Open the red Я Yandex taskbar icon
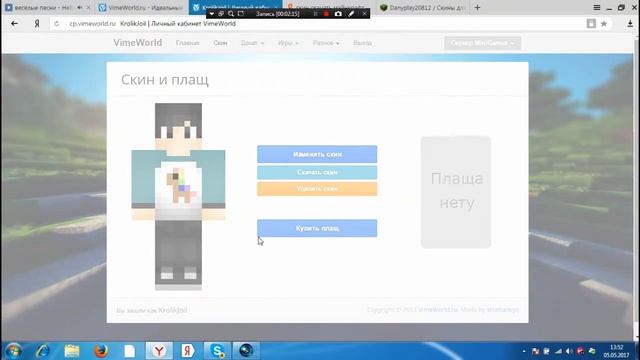Viewport: 640px width, 360px height. point(188,351)
